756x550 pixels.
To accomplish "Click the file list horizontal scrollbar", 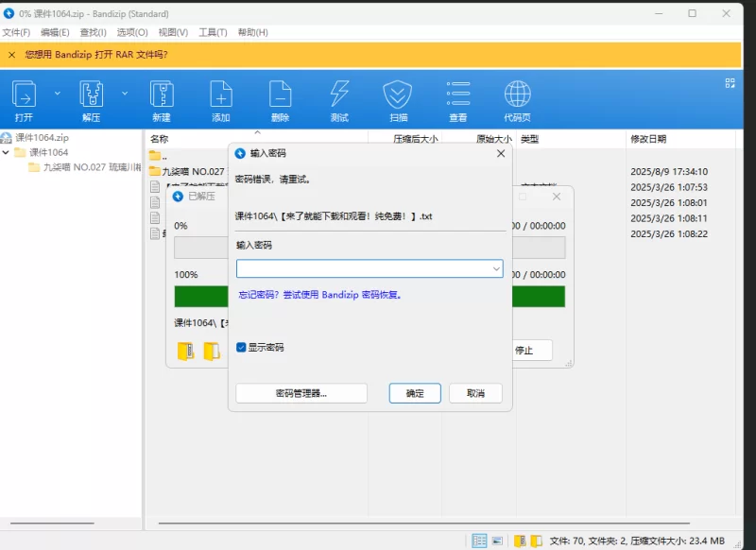I will click(423, 523).
